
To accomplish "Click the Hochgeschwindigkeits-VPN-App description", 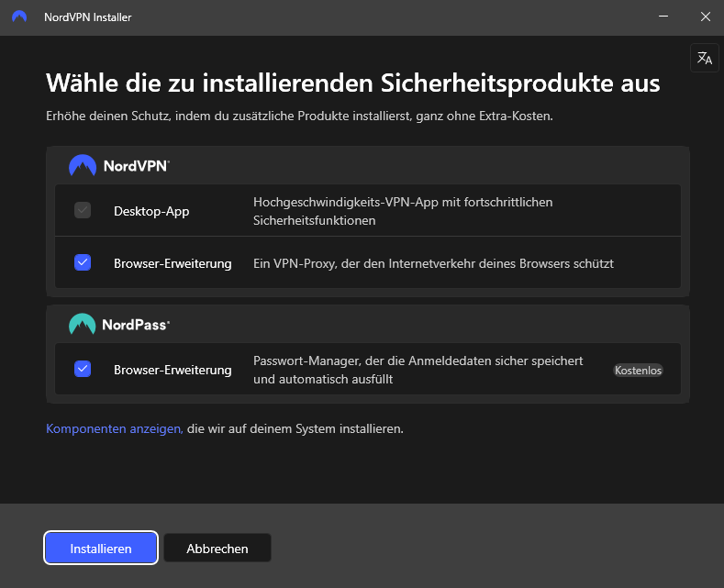I will [x=403, y=211].
